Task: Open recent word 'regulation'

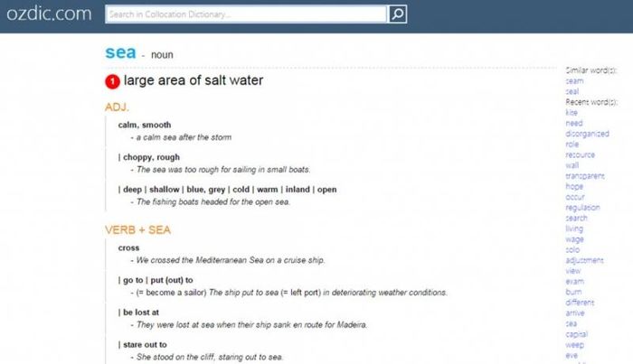Action: click(582, 207)
